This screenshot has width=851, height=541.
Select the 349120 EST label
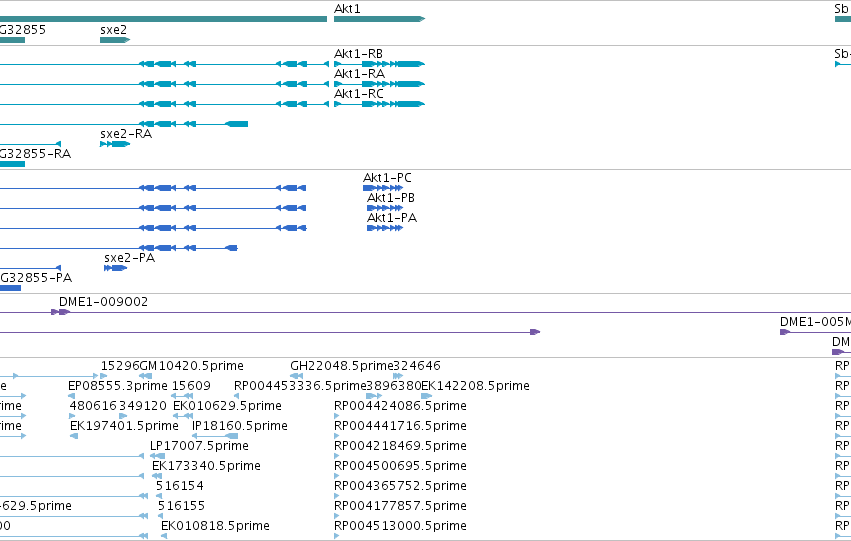(143, 406)
